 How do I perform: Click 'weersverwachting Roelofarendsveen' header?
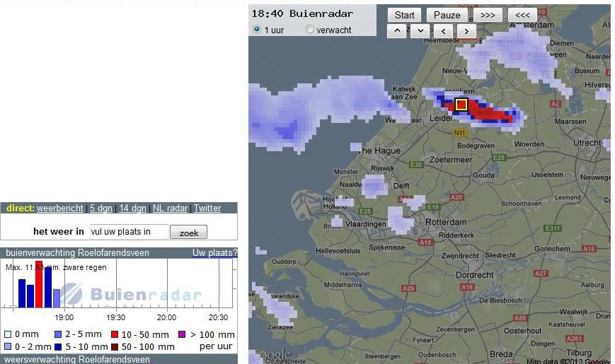point(77,359)
